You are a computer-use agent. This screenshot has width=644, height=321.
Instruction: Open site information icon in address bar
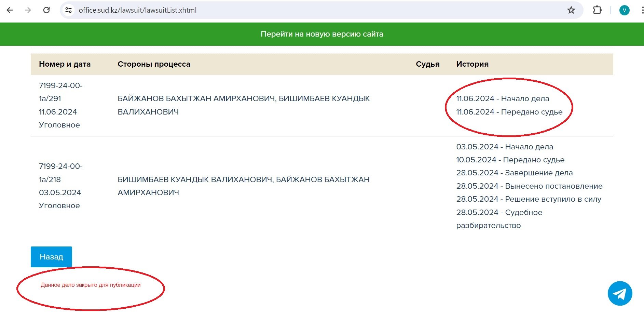pyautogui.click(x=69, y=10)
